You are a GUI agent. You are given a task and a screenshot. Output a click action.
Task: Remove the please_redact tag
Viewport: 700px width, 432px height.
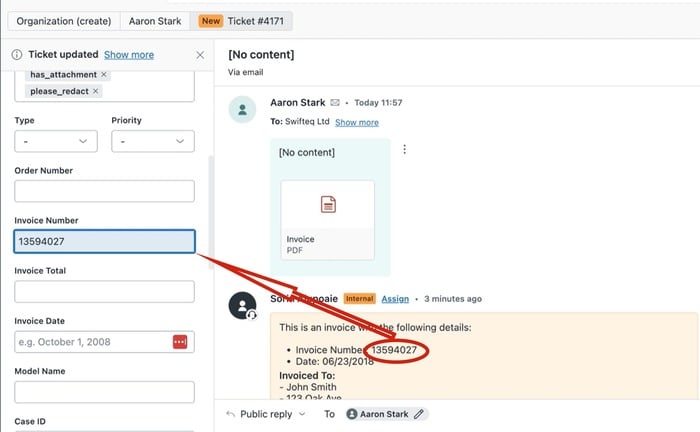[x=95, y=91]
